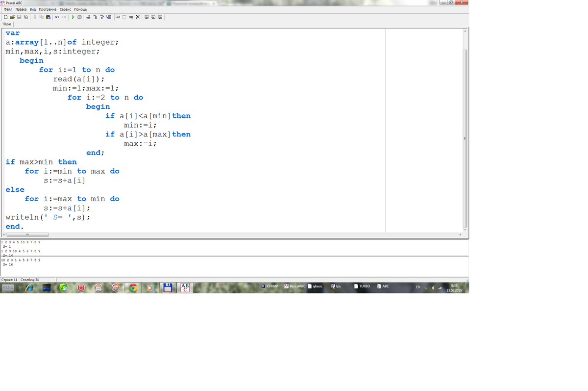Click the 'for i:=2 to n do' line

point(105,98)
